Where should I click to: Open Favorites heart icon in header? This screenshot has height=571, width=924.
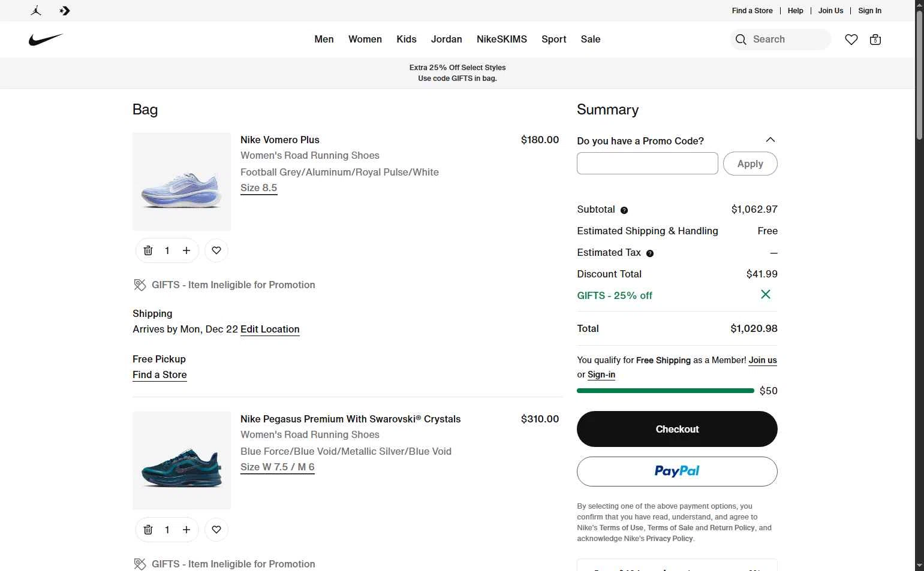(x=851, y=40)
